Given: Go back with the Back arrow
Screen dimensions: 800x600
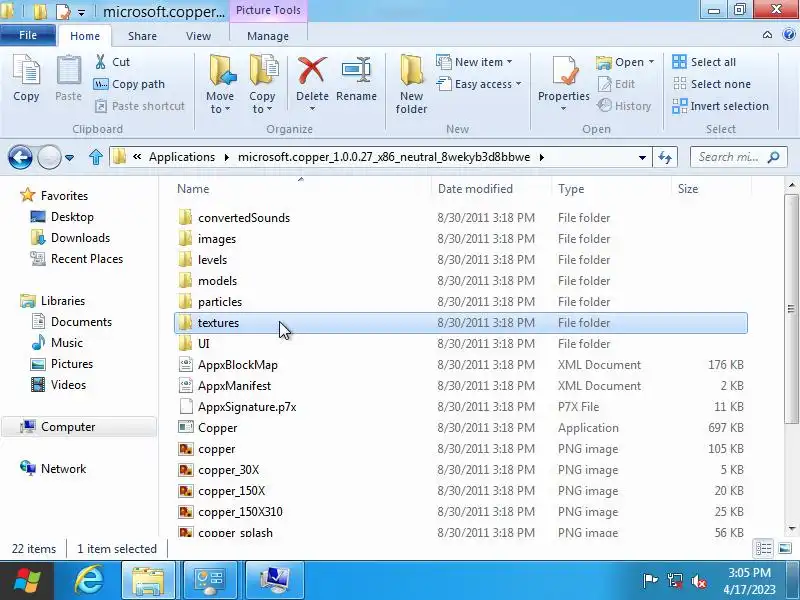Looking at the screenshot, I should (x=20, y=157).
